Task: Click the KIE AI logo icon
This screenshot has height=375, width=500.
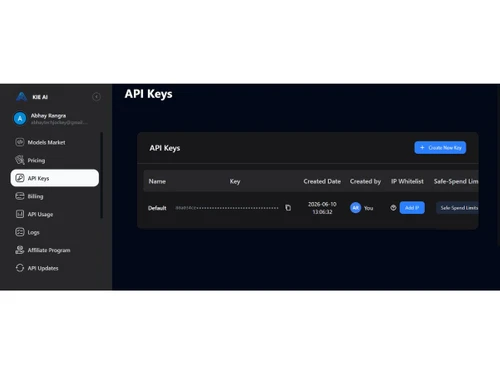Action: [x=21, y=97]
